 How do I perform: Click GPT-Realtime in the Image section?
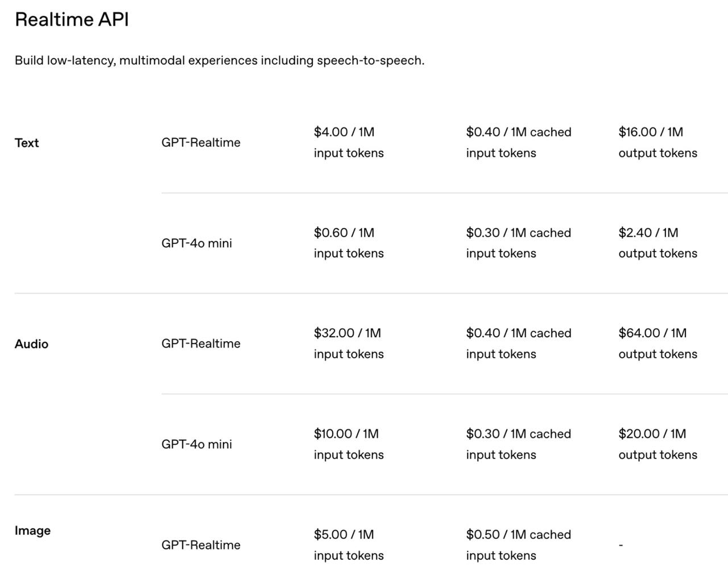point(201,545)
